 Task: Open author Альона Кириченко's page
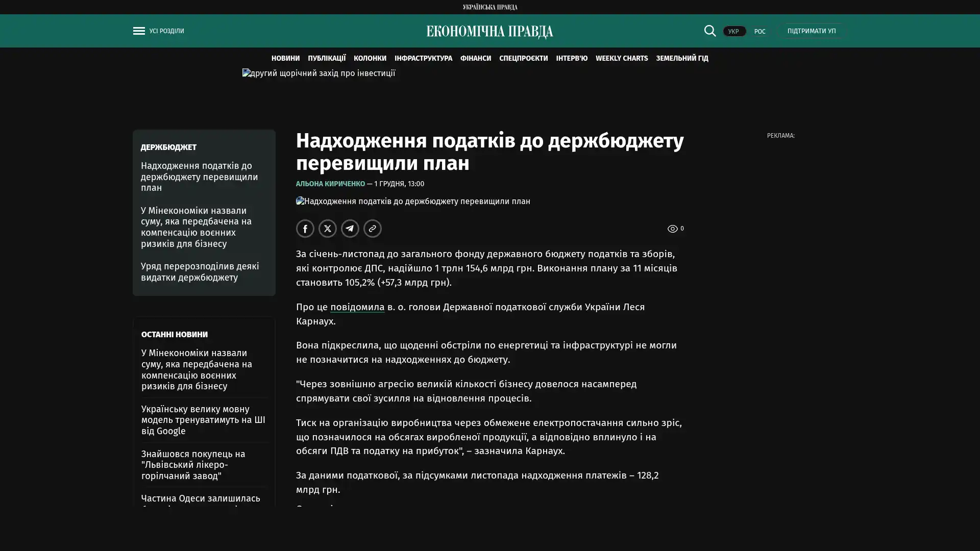[x=330, y=184]
